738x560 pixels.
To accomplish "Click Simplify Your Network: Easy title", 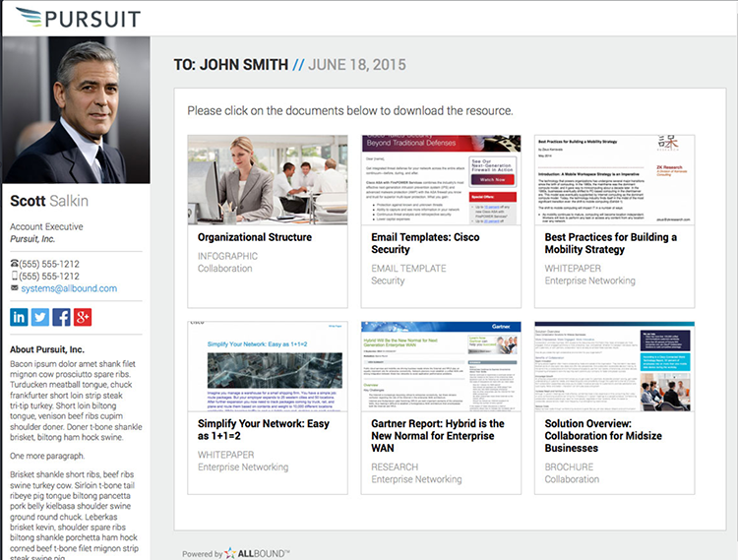I will click(x=264, y=430).
